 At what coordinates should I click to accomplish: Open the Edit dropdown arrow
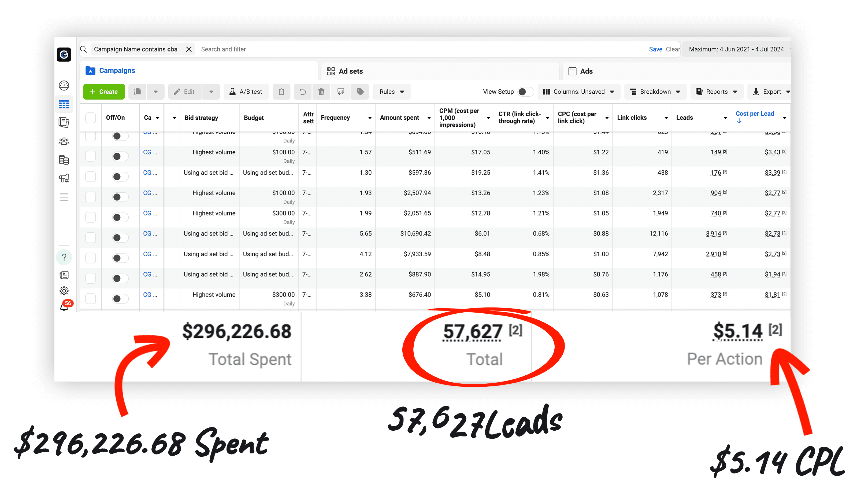[211, 92]
